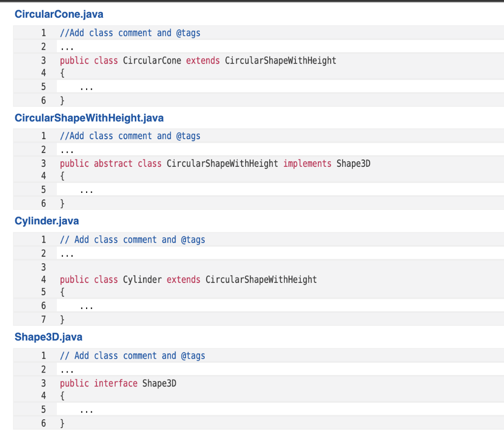Select the comment on line 1 of Cylinder.java
Screen dimensions: 504x435
[x=132, y=240]
